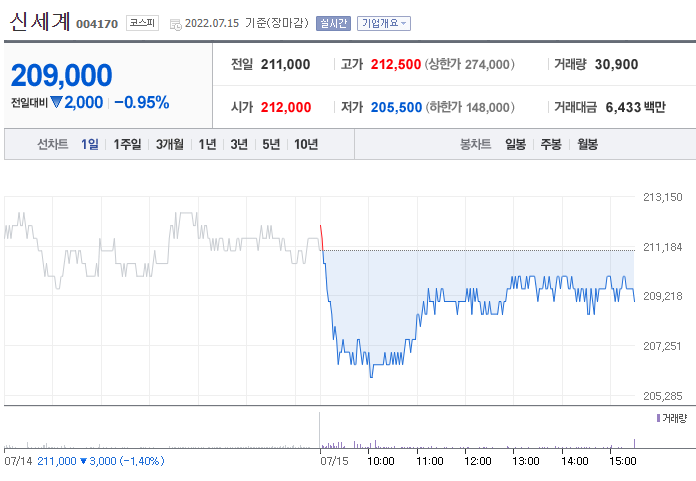
Task: Click the 거래량 value 30,900
Action: pos(616,64)
